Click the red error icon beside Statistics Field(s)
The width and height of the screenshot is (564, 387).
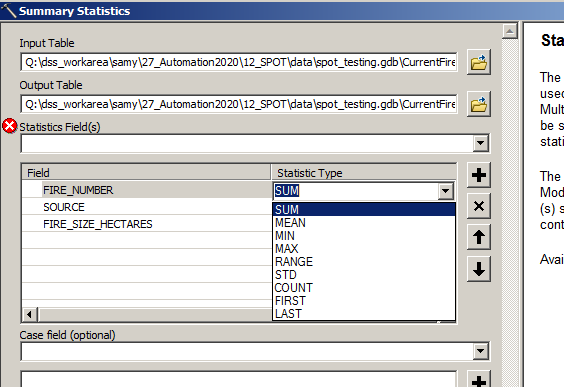point(10,126)
